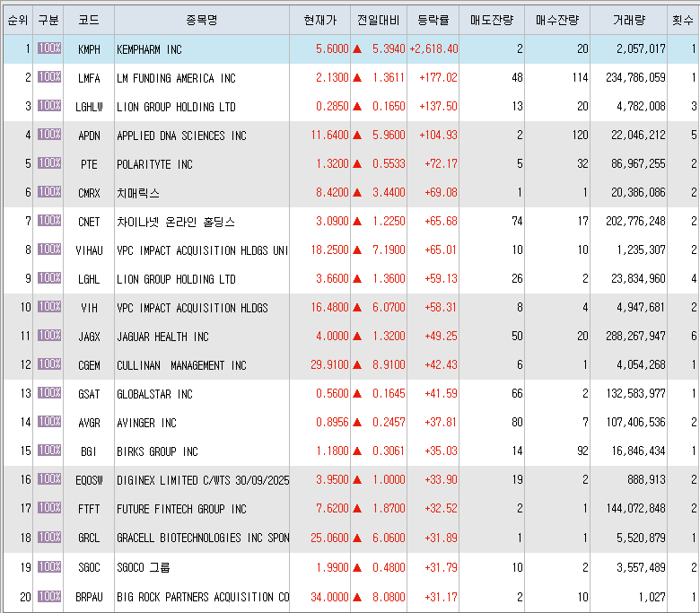Click the 100% badge in the CNET row
Screen dimensions: 700x613
[x=49, y=221]
